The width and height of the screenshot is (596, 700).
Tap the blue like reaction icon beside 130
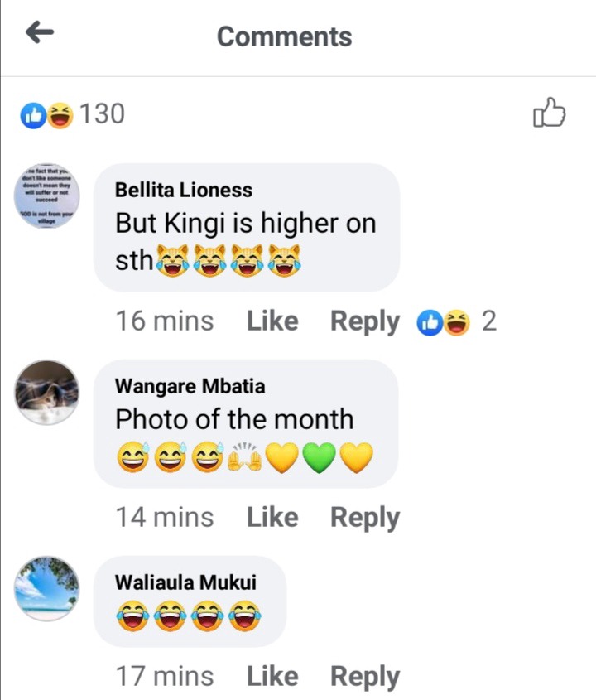click(x=33, y=116)
